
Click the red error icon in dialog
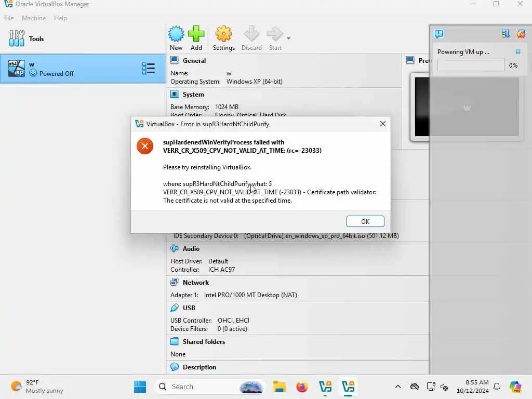145,146
